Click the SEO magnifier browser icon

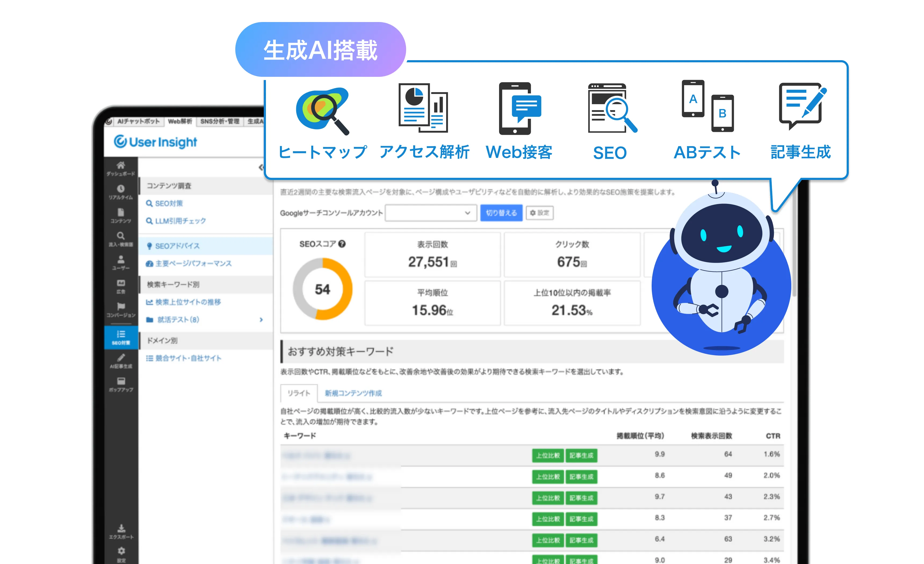coord(611,108)
